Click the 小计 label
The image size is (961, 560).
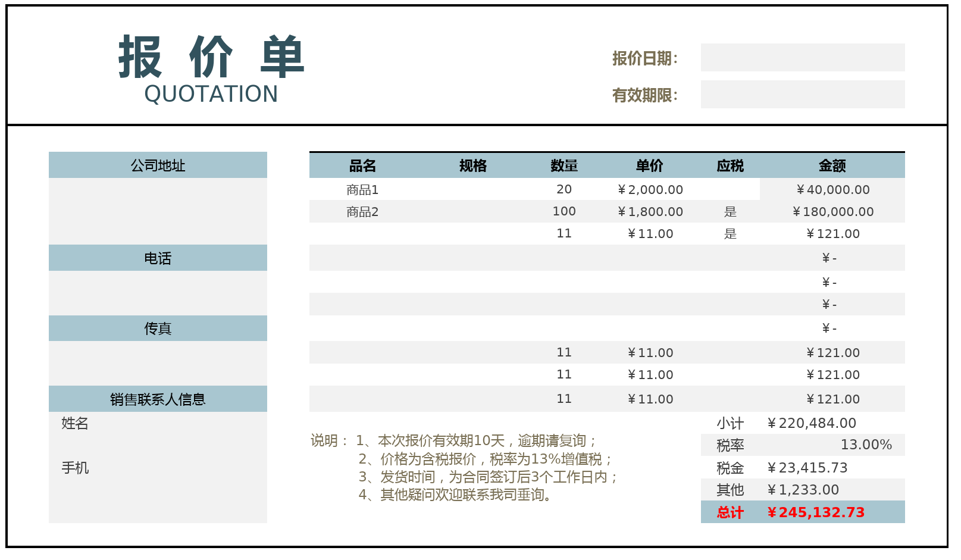[730, 423]
